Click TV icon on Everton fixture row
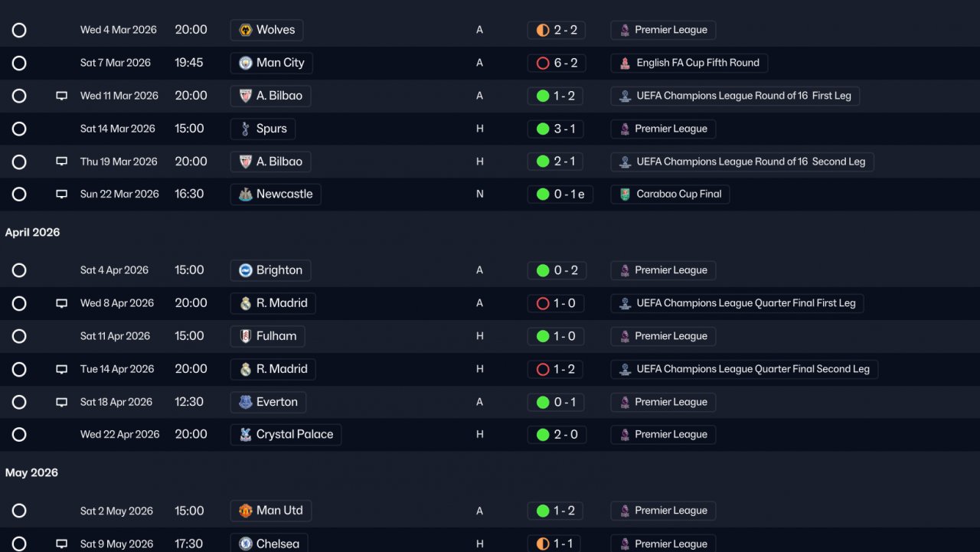This screenshot has height=552, width=980. [62, 402]
